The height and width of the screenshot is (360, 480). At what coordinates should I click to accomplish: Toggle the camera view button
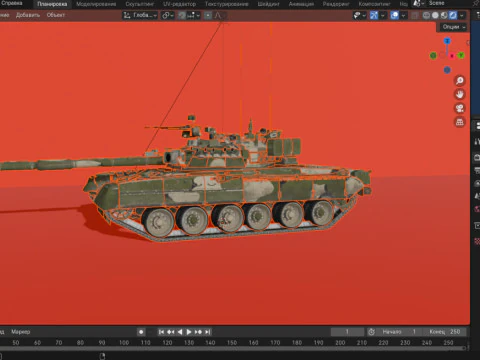(x=460, y=108)
